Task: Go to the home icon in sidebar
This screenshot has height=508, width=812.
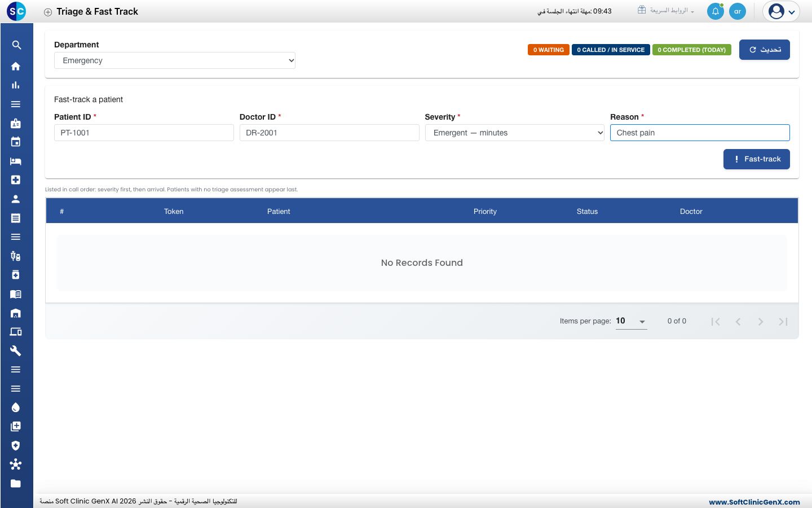Action: pyautogui.click(x=16, y=66)
